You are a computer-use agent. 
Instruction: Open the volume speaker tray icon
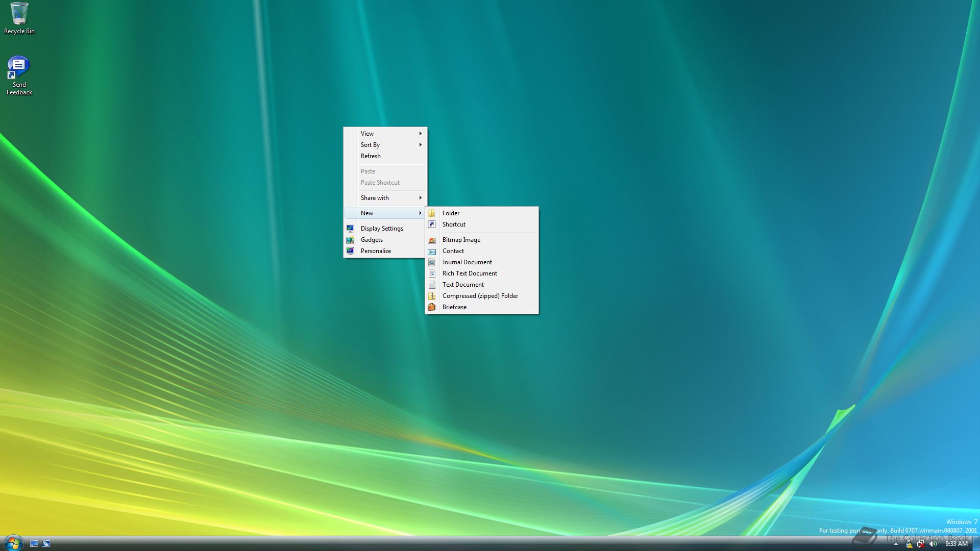[x=933, y=544]
